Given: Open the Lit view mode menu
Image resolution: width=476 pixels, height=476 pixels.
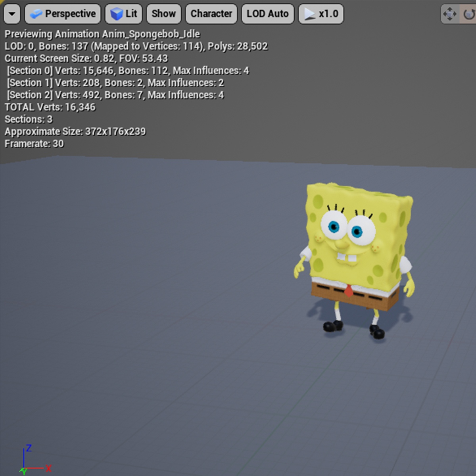Looking at the screenshot, I should pos(123,14).
